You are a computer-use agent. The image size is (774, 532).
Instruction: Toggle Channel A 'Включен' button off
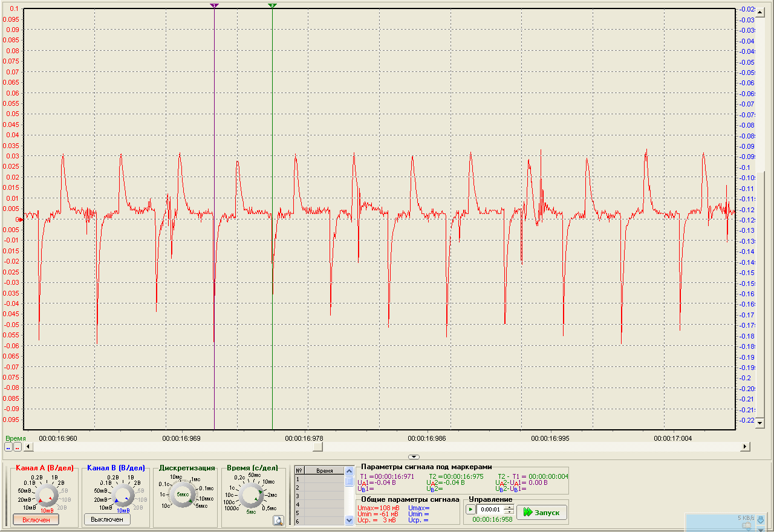36,520
